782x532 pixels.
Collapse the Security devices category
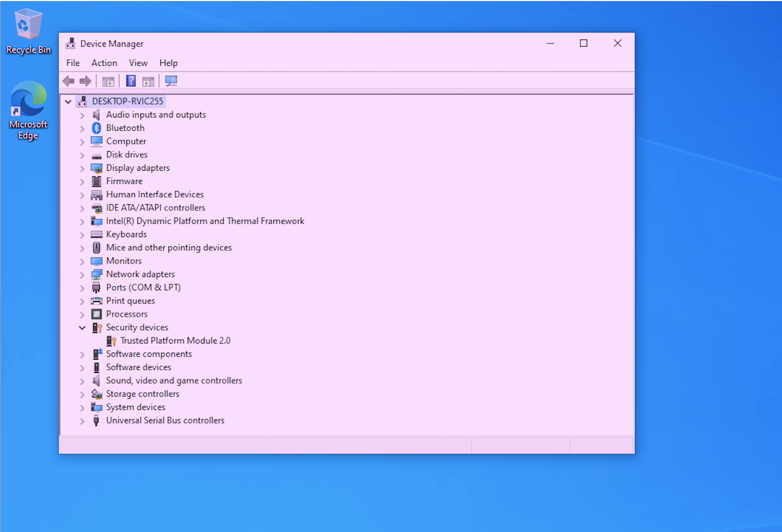tap(82, 328)
